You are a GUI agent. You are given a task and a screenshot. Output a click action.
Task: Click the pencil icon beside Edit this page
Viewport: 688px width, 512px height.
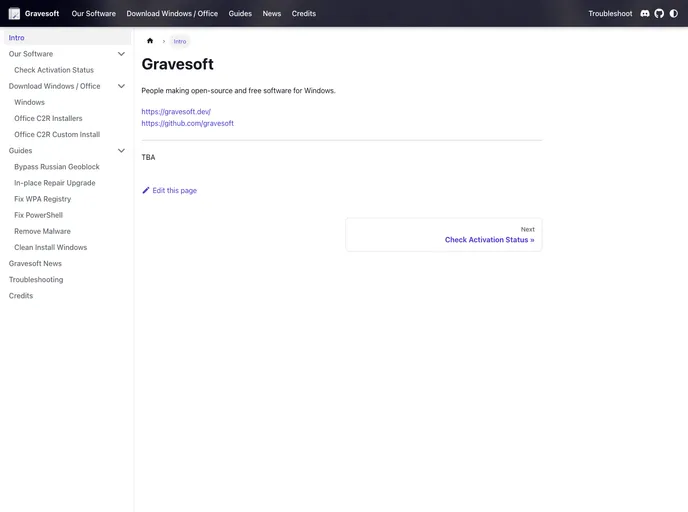[146, 190]
